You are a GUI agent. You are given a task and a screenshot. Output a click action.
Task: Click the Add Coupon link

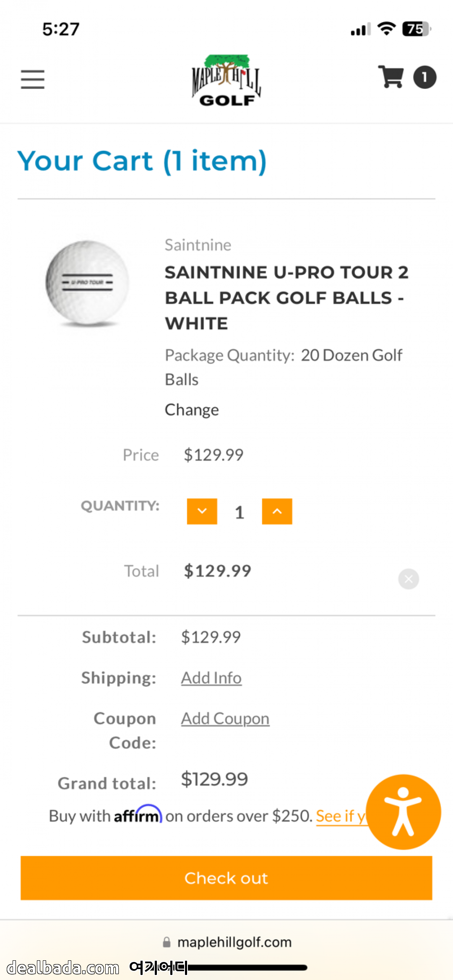[x=225, y=719]
